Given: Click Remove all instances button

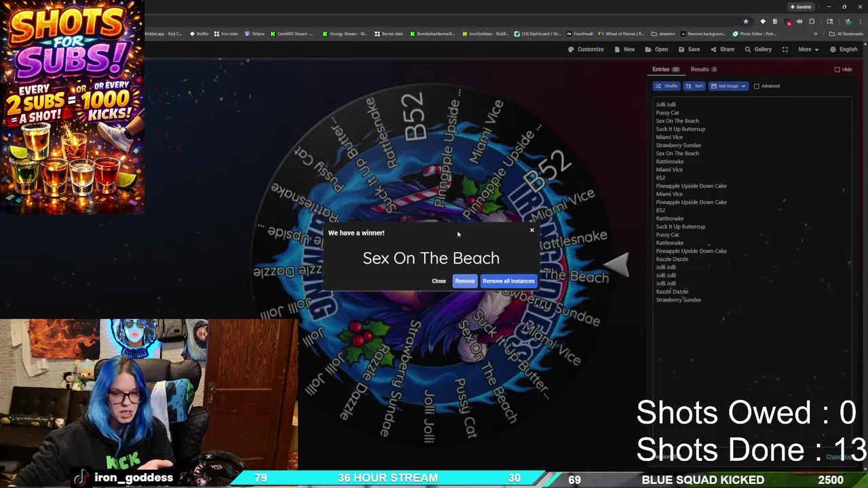Looking at the screenshot, I should tap(509, 281).
